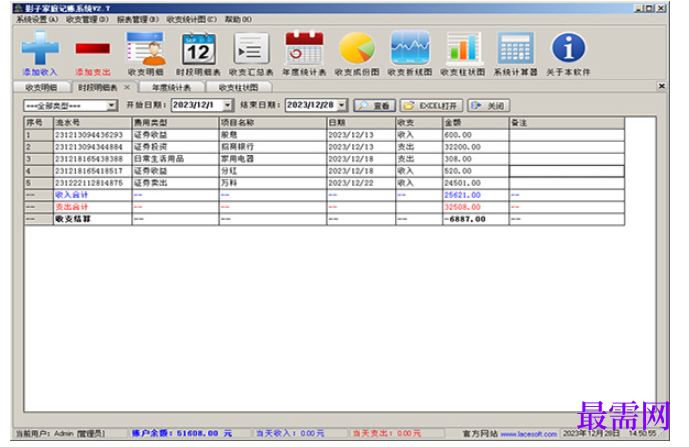Open the 收支明细 toolbar icon
This screenshot has width=689, height=447.
click(x=145, y=48)
